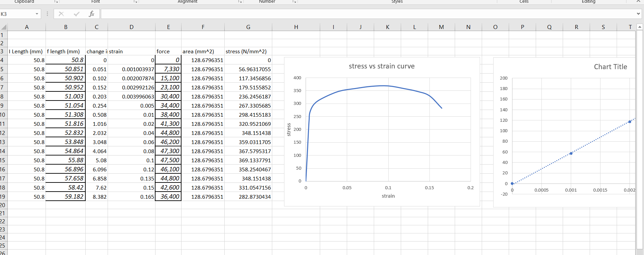The width and height of the screenshot is (644, 255).
Task: Select column G header
Action: coord(248,27)
